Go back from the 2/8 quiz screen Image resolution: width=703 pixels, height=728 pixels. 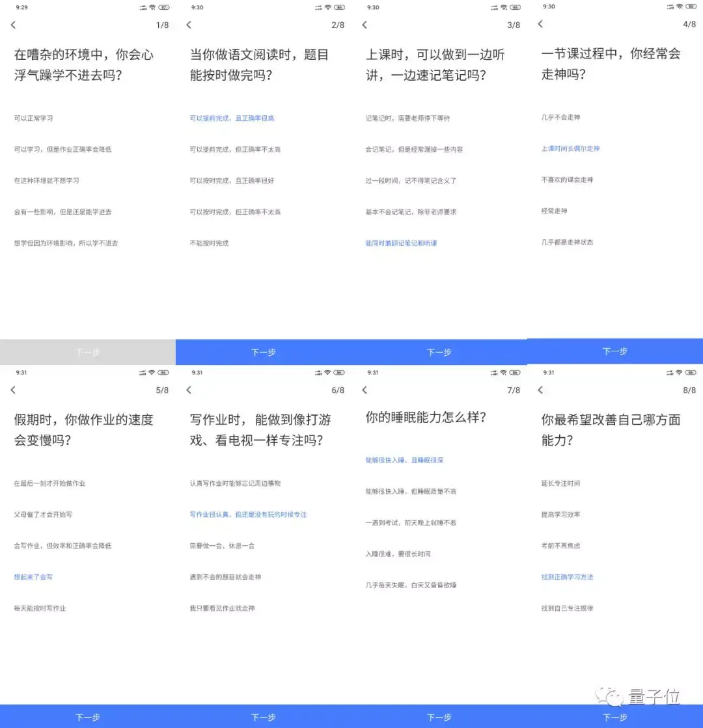pyautogui.click(x=189, y=25)
